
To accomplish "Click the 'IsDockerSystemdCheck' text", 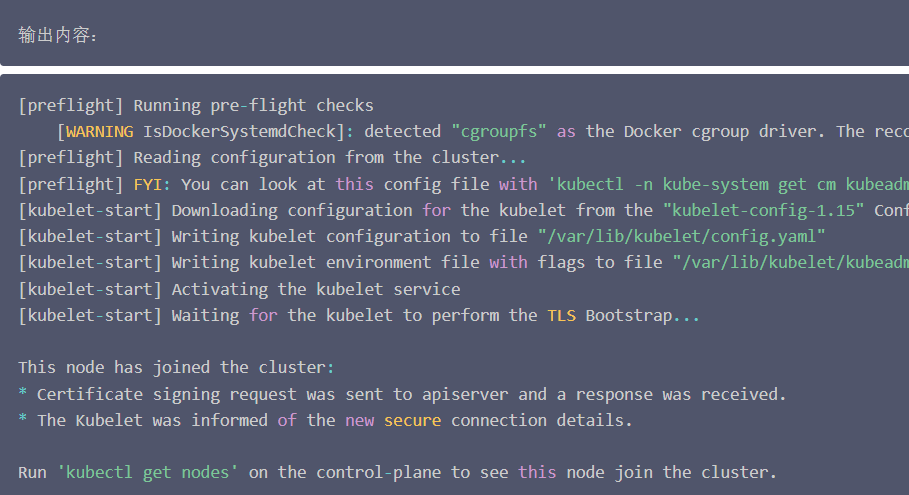I will click(x=239, y=132).
